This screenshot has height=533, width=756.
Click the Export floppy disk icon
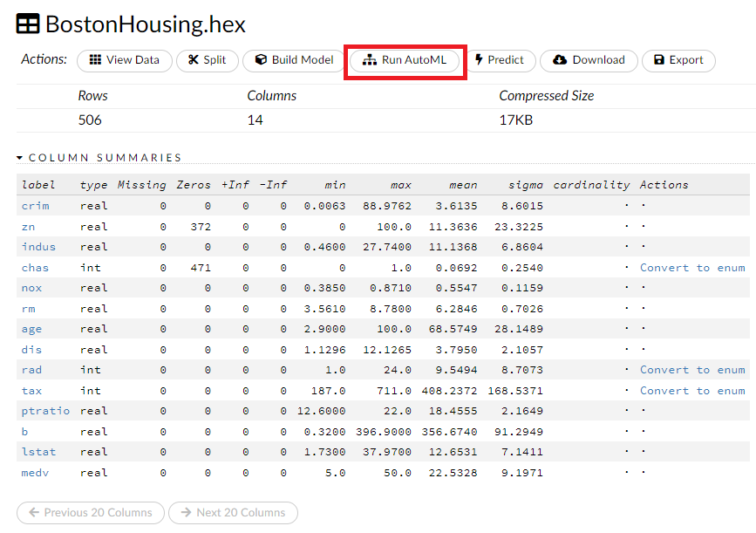pos(658,60)
